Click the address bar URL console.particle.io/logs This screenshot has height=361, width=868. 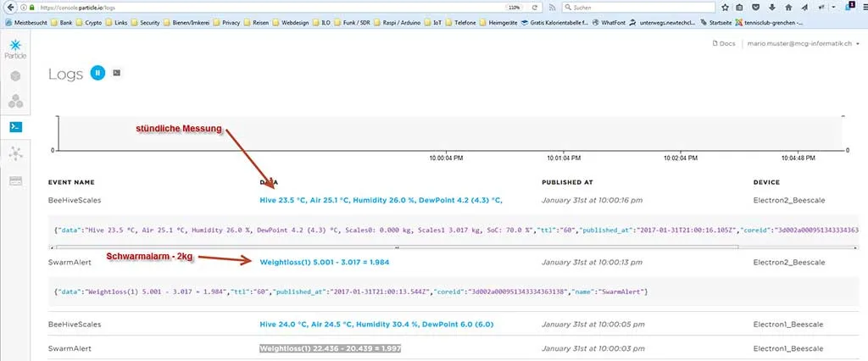(x=78, y=8)
